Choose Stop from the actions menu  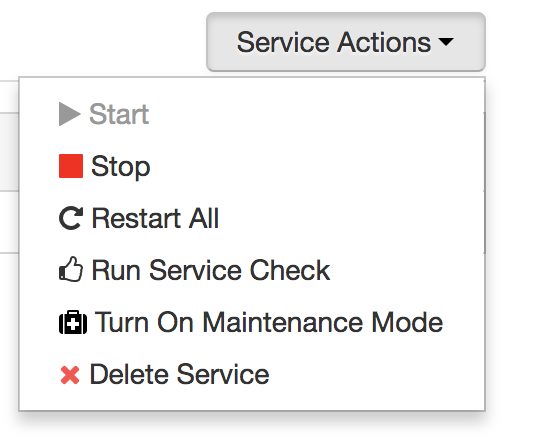252,166
